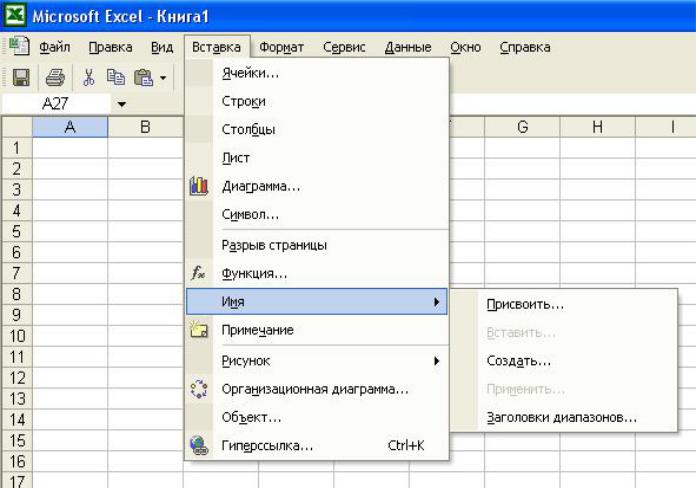Expand the Рисунок submenu arrow

pos(437,361)
